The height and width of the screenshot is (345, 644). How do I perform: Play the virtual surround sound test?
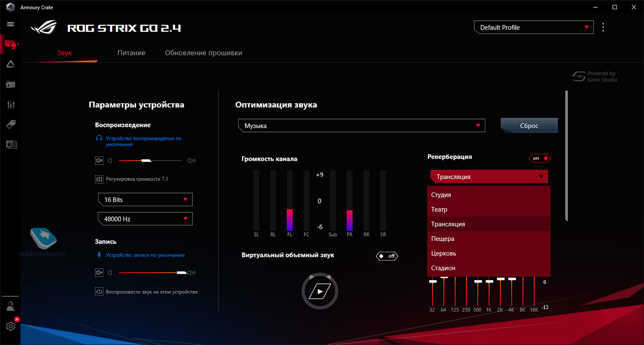click(x=320, y=291)
